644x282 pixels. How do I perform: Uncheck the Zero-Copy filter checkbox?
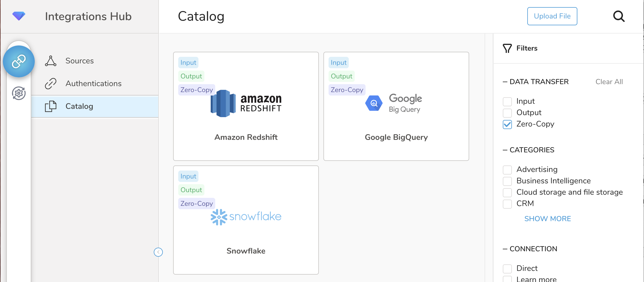507,124
